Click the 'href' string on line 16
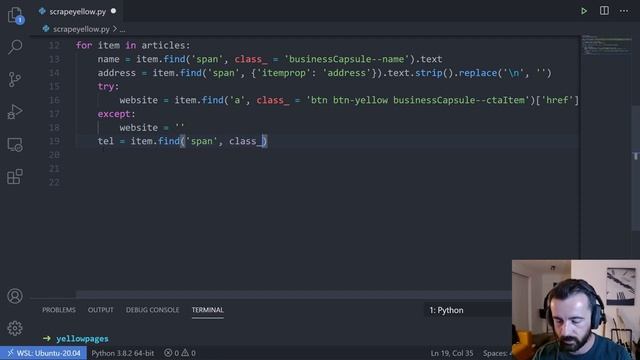The image size is (640, 360). (x=557, y=100)
